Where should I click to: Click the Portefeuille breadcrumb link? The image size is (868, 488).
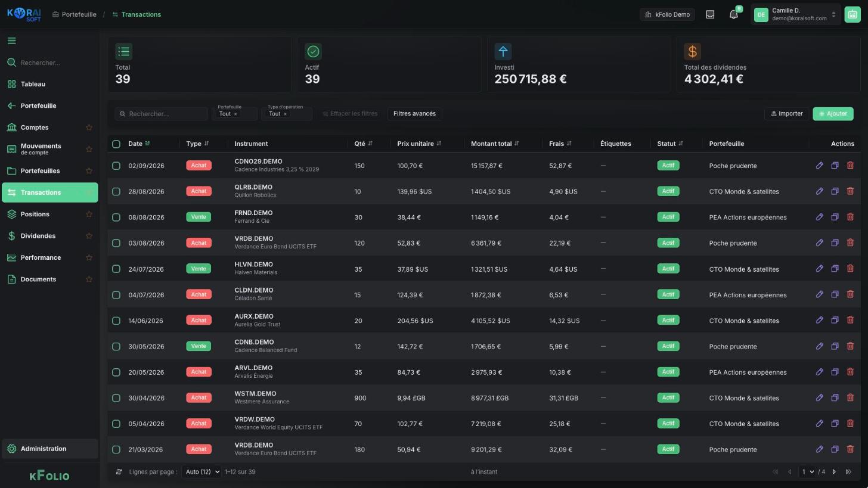(75, 14)
